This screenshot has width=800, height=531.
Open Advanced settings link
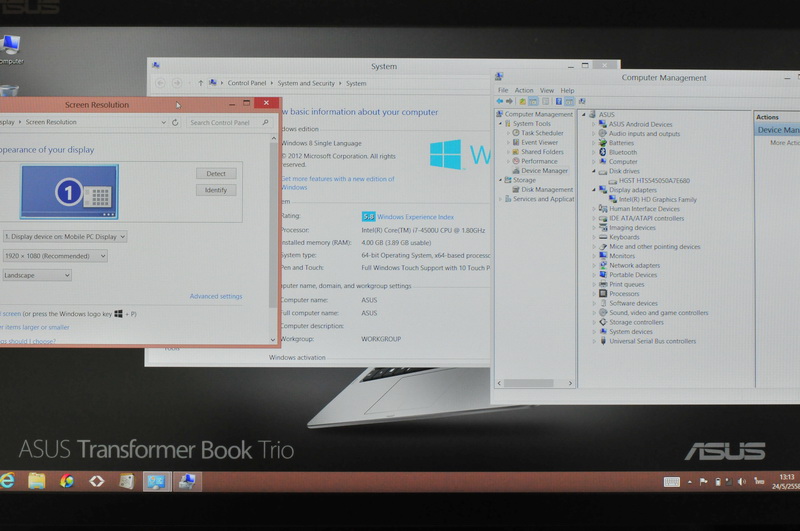[x=216, y=296]
